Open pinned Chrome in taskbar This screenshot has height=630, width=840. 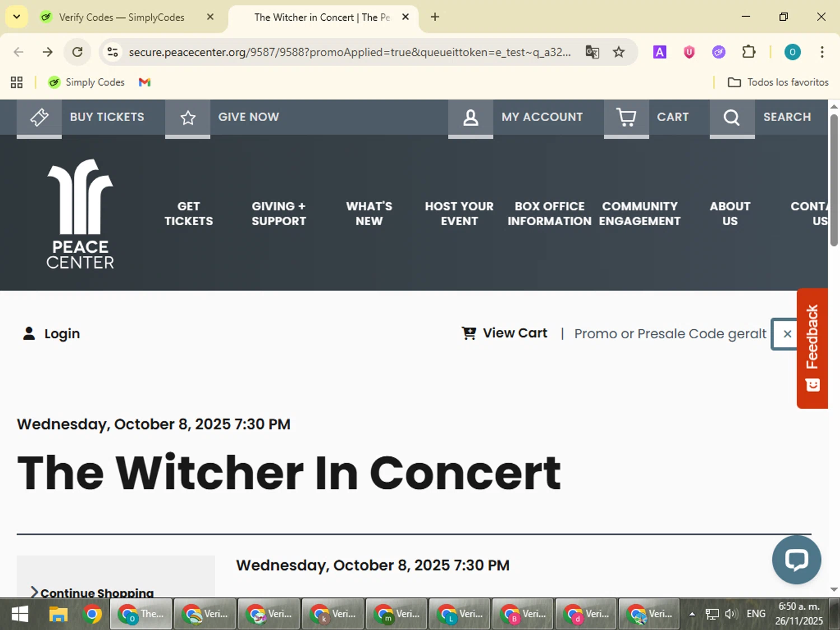(x=92, y=614)
